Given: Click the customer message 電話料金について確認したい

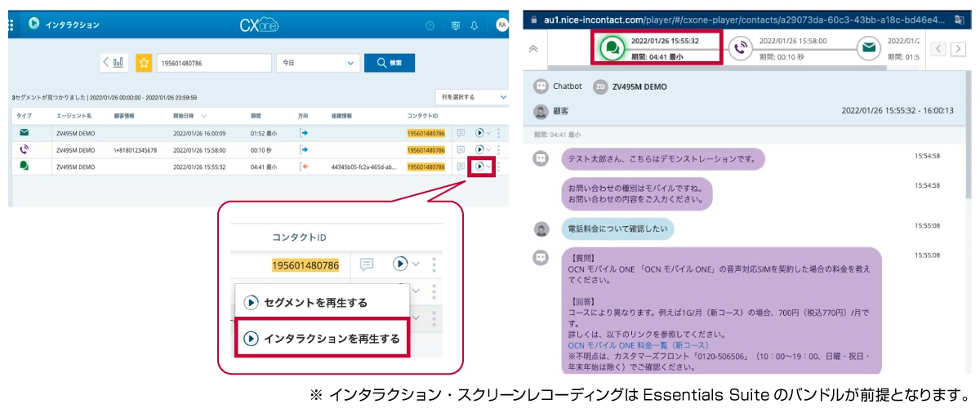Looking at the screenshot, I should (618, 229).
